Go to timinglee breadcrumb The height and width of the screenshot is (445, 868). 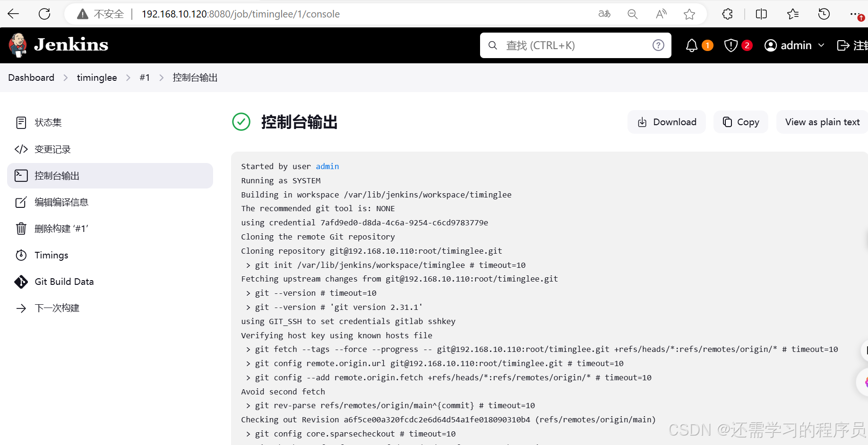pyautogui.click(x=97, y=77)
